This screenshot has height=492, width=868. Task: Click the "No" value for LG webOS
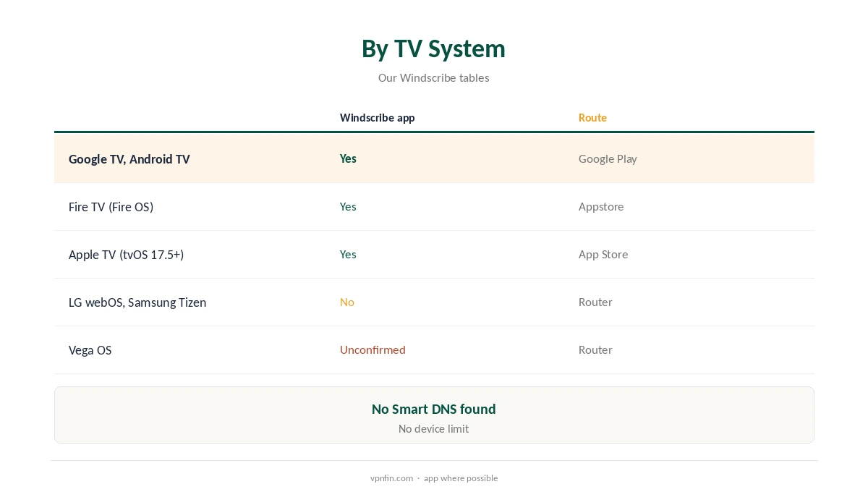(x=347, y=302)
